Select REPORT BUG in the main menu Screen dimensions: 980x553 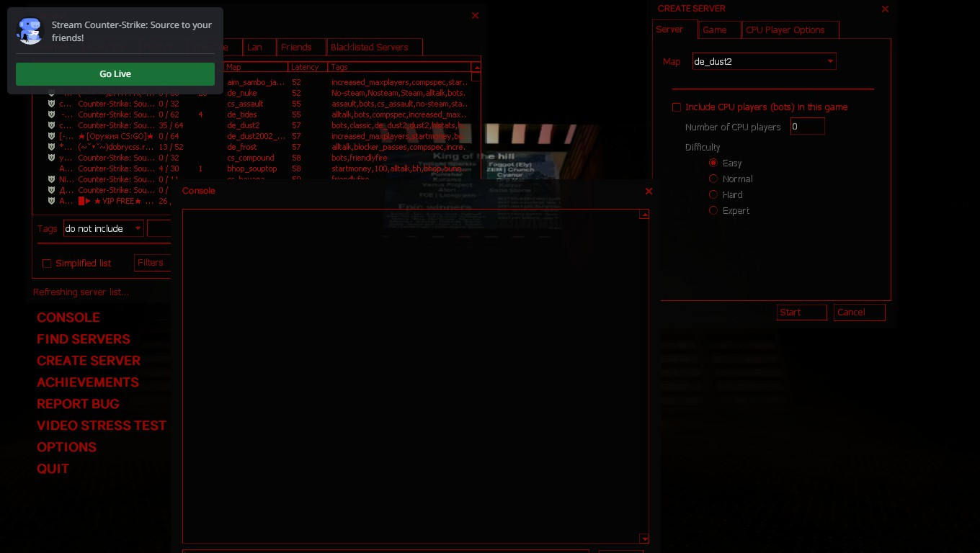coord(78,404)
